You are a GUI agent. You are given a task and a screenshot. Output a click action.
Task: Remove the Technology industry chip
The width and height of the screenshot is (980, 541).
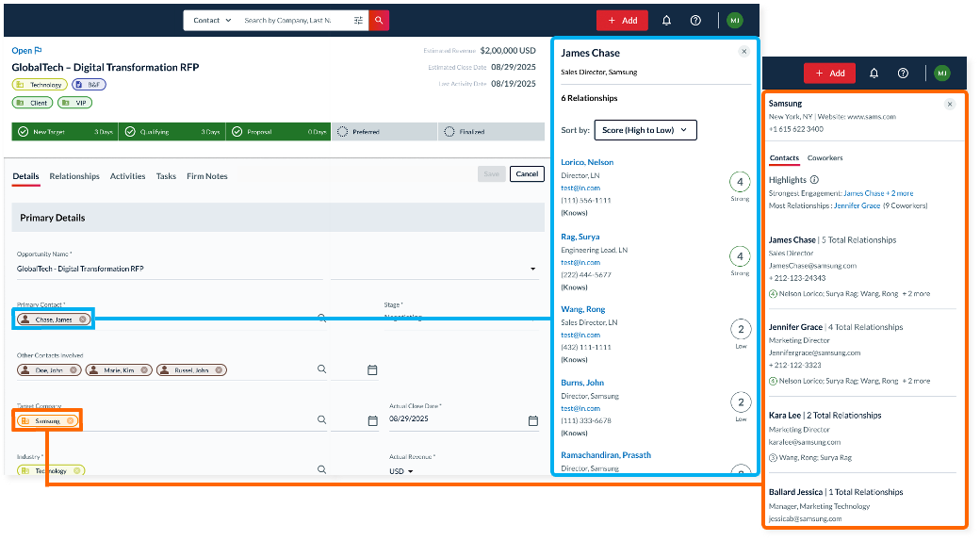coord(77,471)
